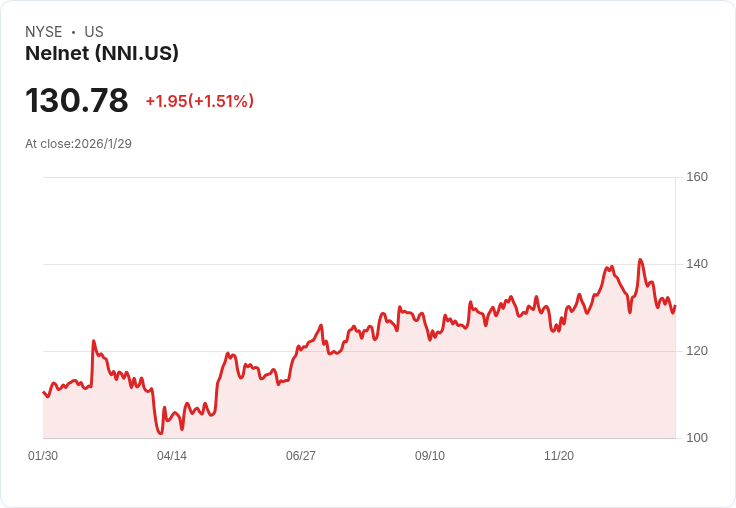
Task: Click the 100 y-axis label
Action: (x=697, y=438)
